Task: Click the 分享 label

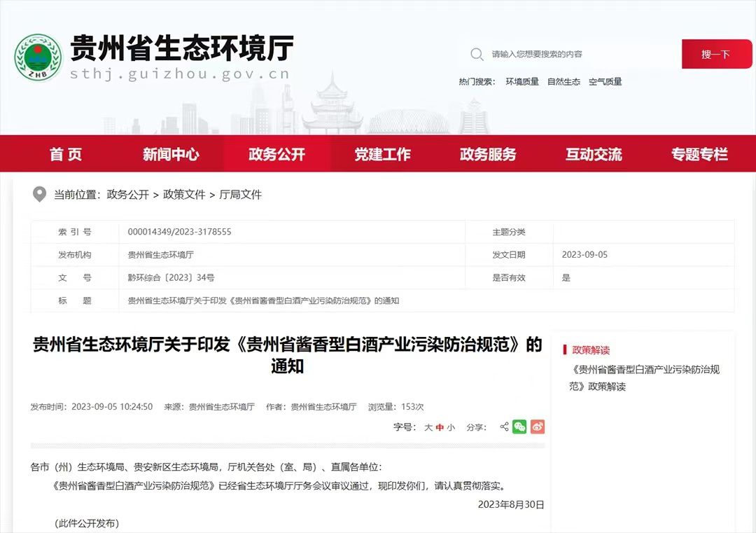Action: [x=477, y=427]
